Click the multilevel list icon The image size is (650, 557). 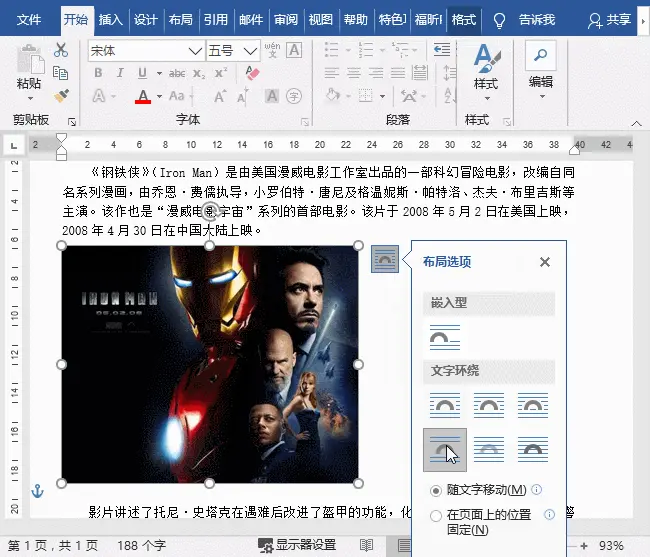(x=400, y=50)
